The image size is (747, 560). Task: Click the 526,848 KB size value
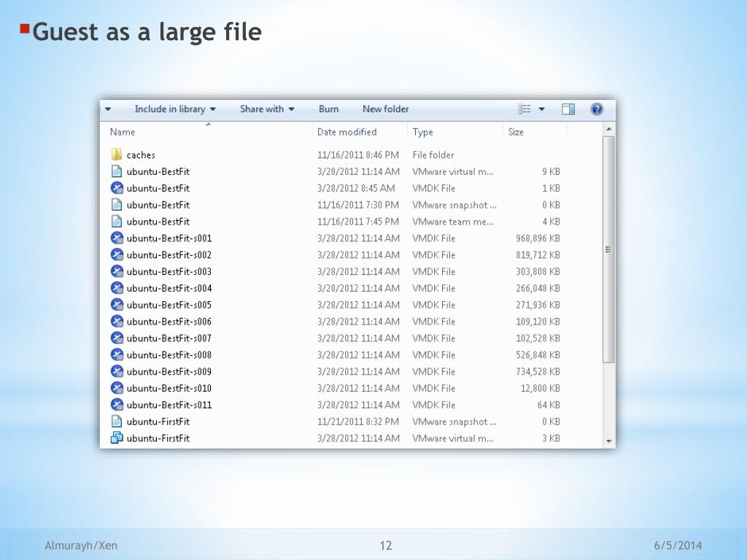point(538,355)
